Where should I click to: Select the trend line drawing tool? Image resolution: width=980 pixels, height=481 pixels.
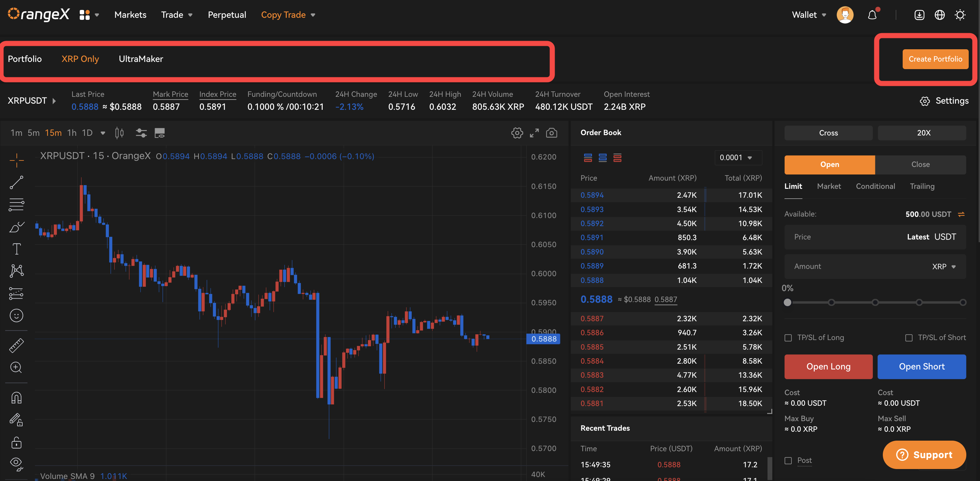click(x=16, y=183)
